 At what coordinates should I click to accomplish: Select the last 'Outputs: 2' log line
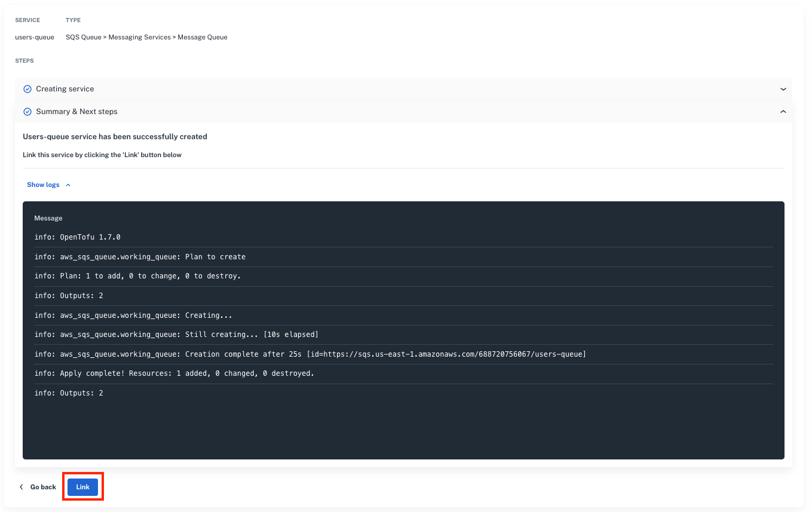69,393
